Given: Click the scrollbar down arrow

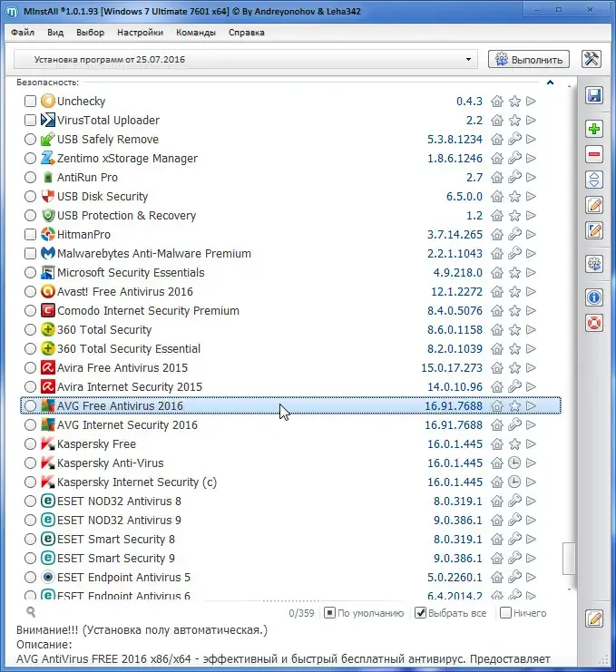Looking at the screenshot, I should pos(569,589).
